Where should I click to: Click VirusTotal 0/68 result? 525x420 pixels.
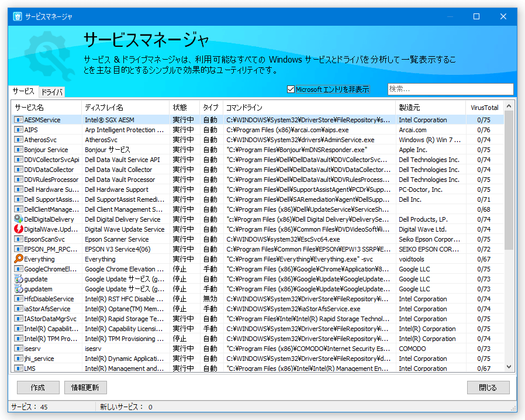484,209
